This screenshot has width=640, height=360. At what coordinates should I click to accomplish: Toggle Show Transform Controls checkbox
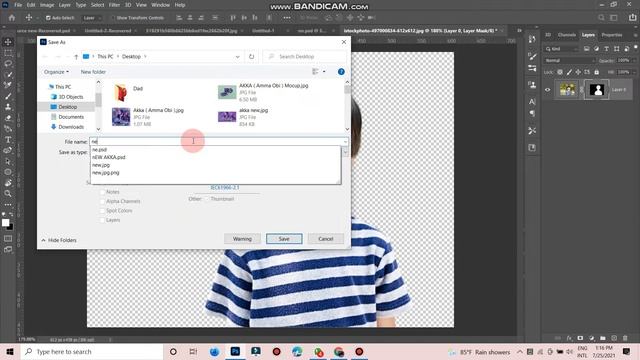point(113,18)
